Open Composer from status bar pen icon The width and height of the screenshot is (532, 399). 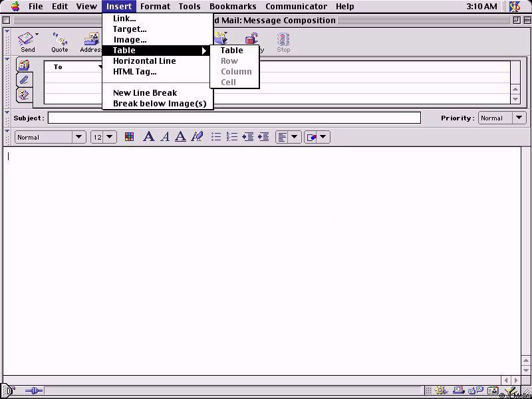[511, 391]
